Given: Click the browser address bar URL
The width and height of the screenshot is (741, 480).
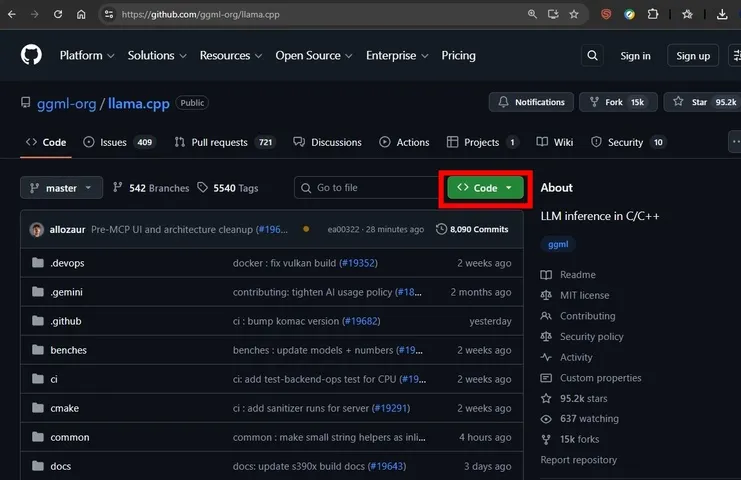Looking at the screenshot, I should (x=200, y=14).
